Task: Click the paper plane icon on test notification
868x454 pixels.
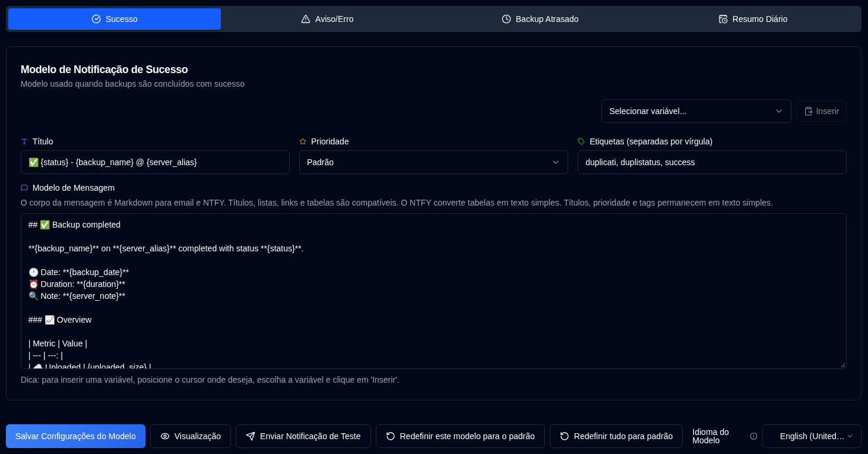Action: pyautogui.click(x=251, y=436)
